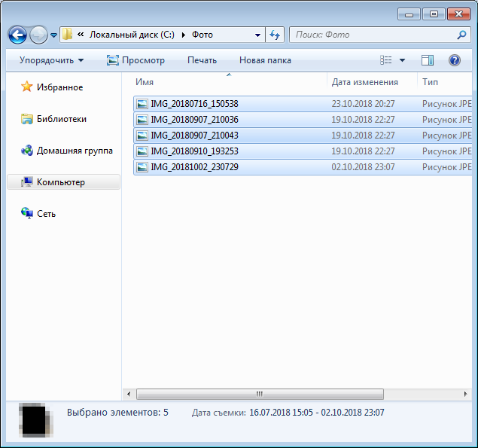
Task: Open the view options dropdown arrow
Action: (403, 60)
